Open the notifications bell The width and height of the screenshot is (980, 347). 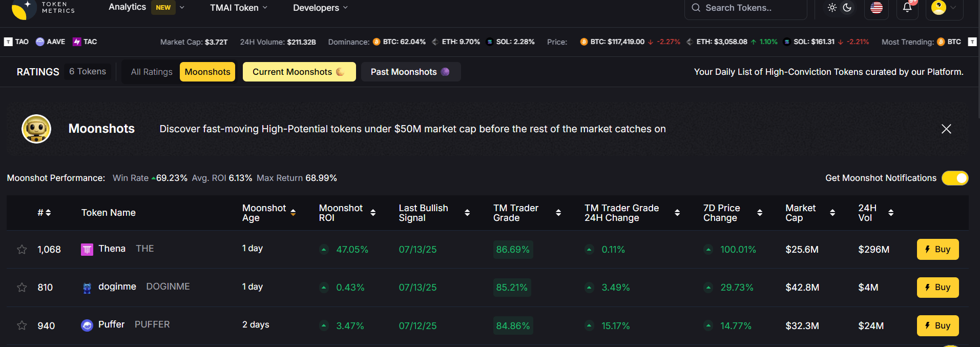[x=907, y=8]
